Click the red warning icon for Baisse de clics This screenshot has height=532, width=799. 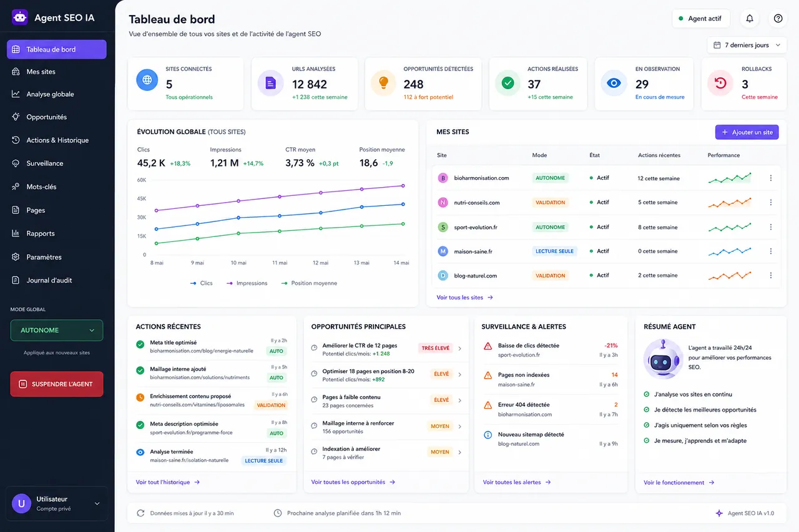point(488,346)
